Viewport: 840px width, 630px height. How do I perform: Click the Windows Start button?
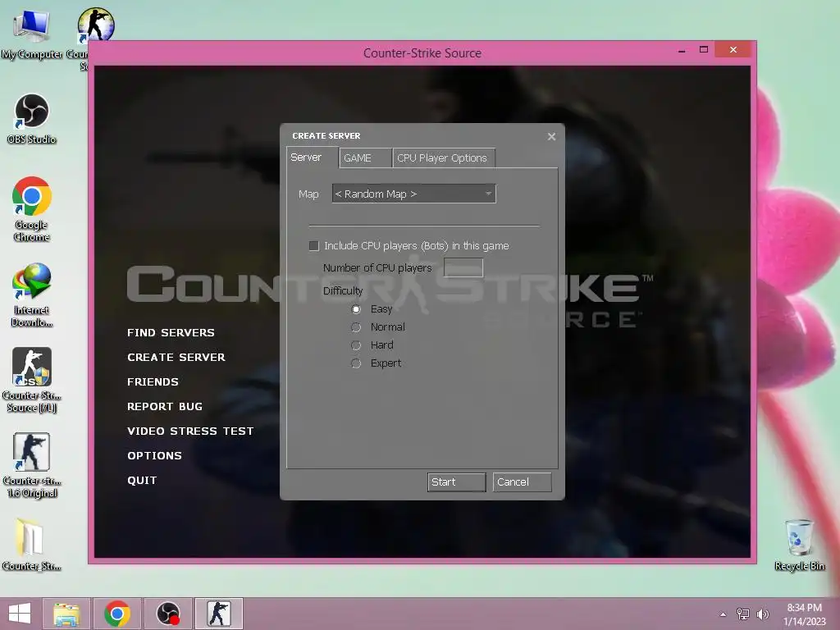[x=20, y=614]
